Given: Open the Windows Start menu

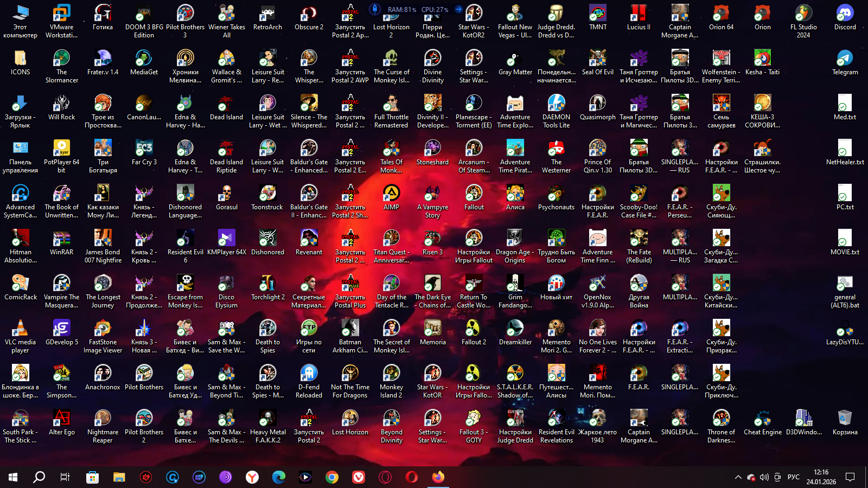Looking at the screenshot, I should 13,477.
